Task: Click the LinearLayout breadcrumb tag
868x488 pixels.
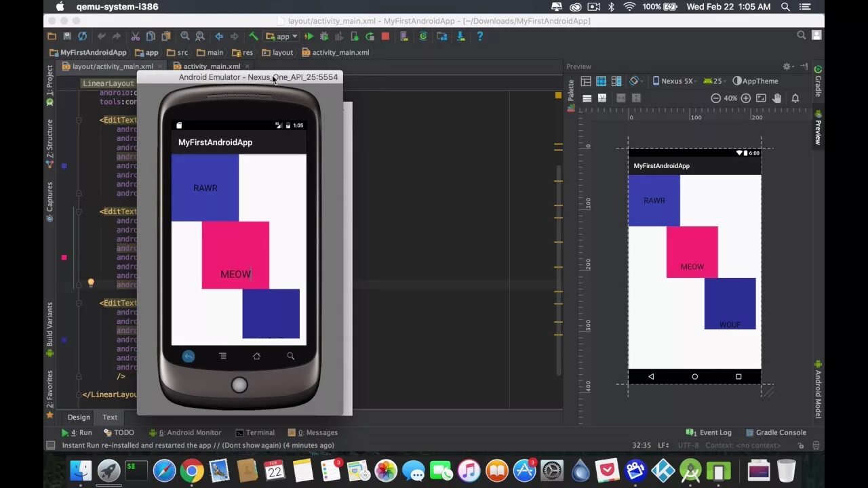Action: coord(108,83)
